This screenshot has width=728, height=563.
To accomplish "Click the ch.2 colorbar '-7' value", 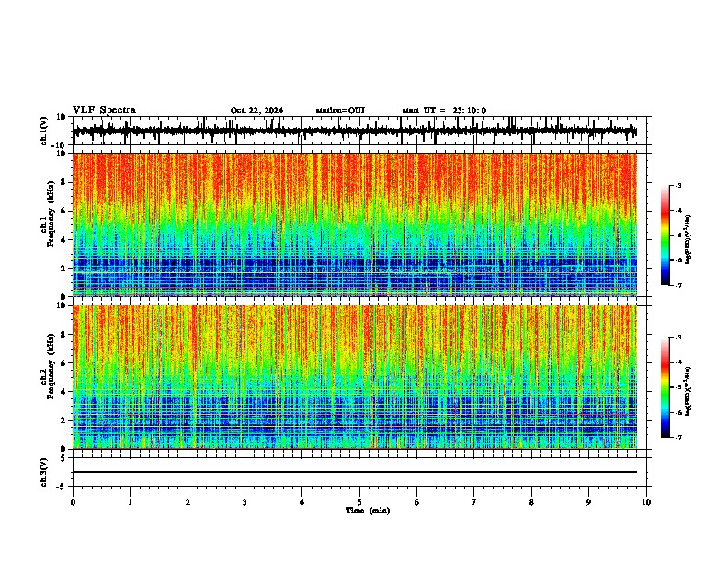I will tap(678, 438).
